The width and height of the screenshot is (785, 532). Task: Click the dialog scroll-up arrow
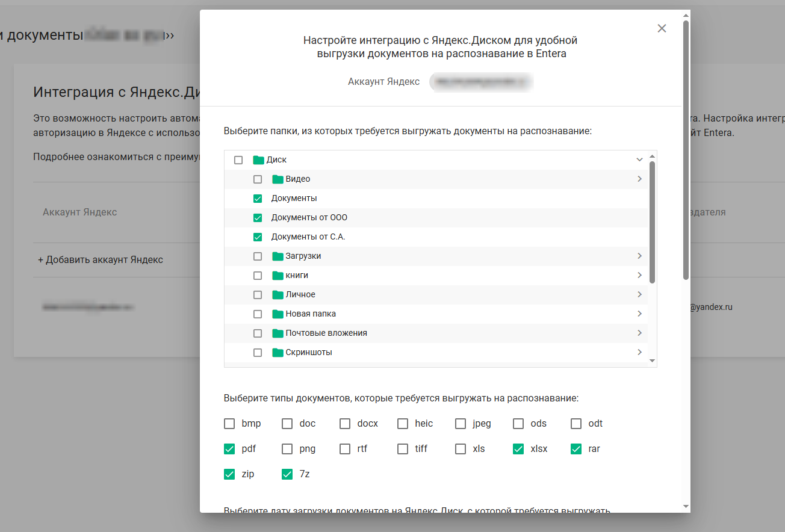click(686, 14)
